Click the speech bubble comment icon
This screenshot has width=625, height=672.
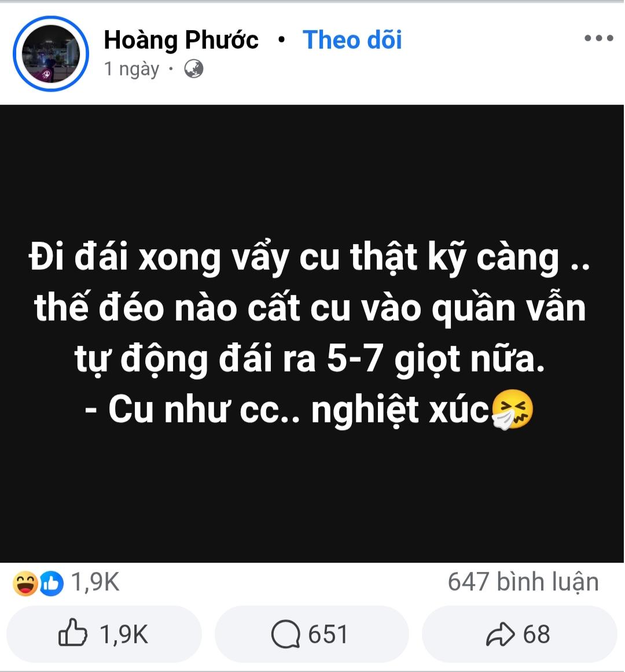pos(286,634)
